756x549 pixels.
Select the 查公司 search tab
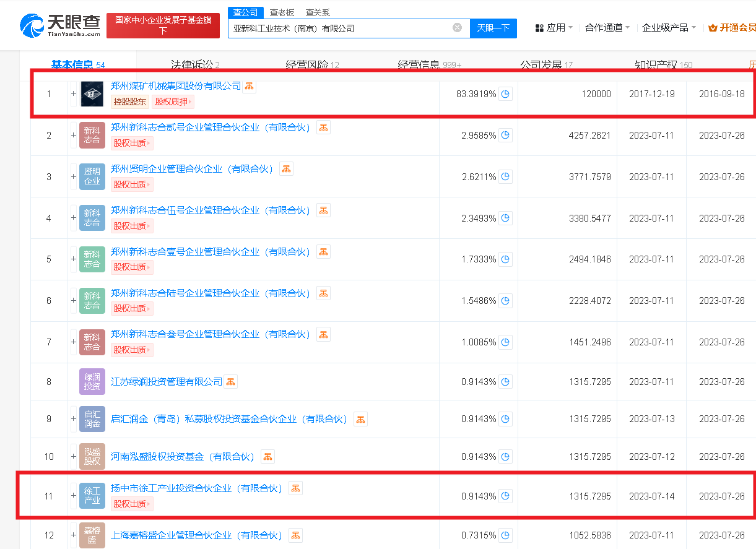click(246, 12)
